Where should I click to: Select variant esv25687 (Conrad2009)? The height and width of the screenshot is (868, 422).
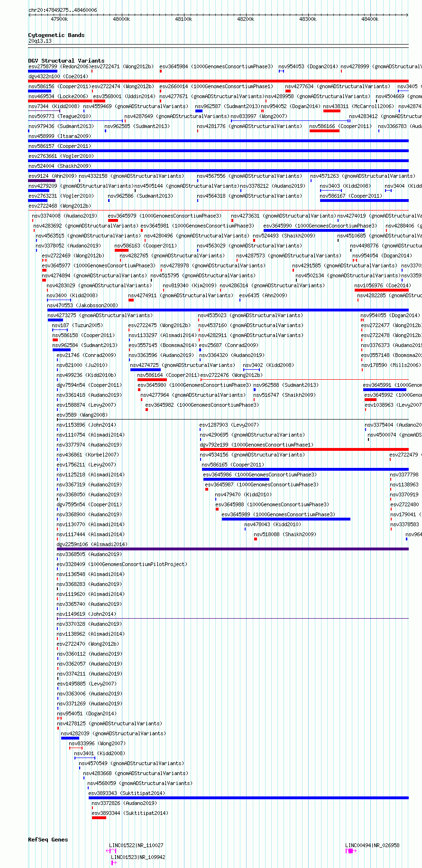point(229,345)
